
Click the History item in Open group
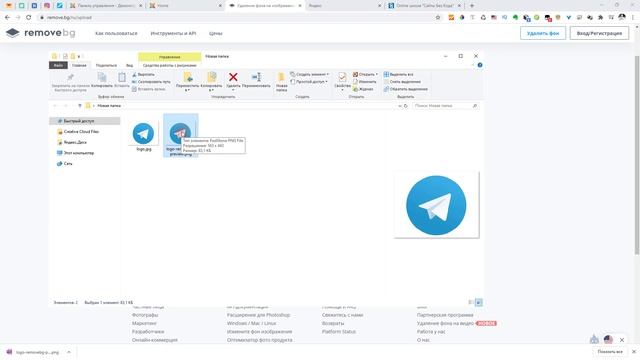pyautogui.click(x=363, y=89)
